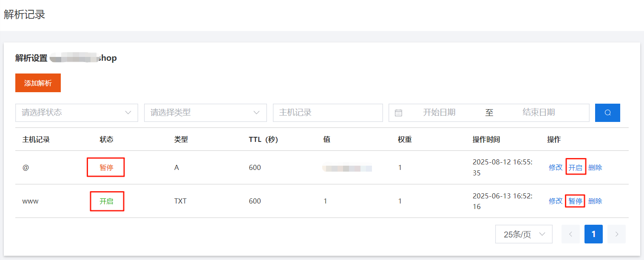Open the calendar icon for date selection
The height and width of the screenshot is (260, 644).
coord(397,113)
